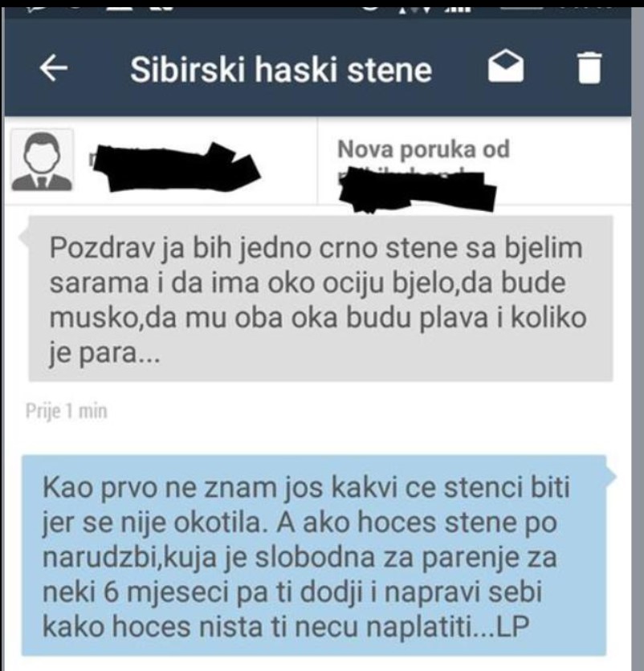Open the blacked-out sender username
Screen dimensions: 644x671
tap(176, 165)
